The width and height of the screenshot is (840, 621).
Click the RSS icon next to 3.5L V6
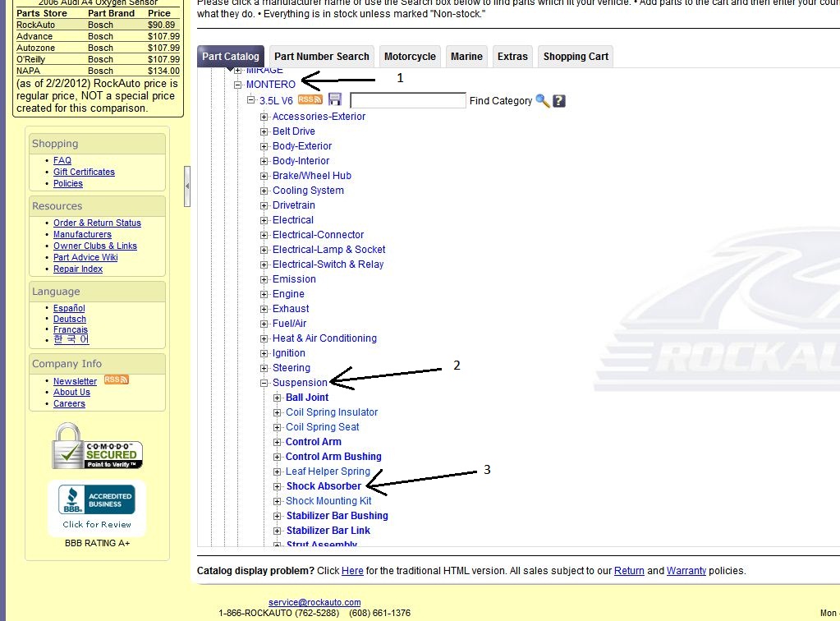click(x=310, y=99)
